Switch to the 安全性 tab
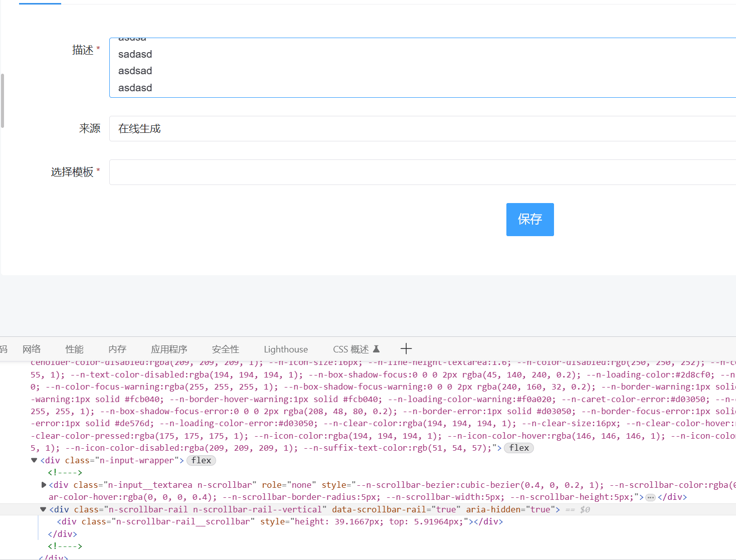The height and width of the screenshot is (560, 736). click(225, 348)
